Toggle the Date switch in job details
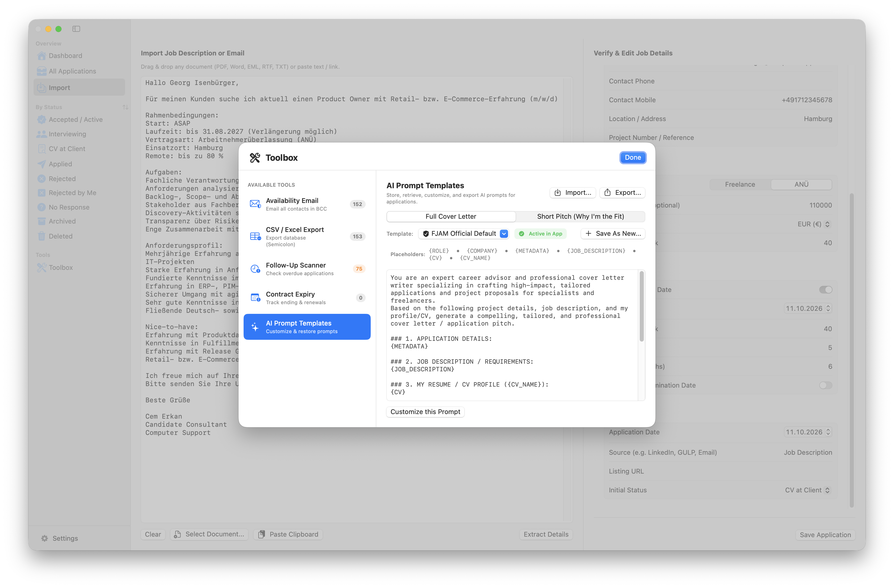 826,290
